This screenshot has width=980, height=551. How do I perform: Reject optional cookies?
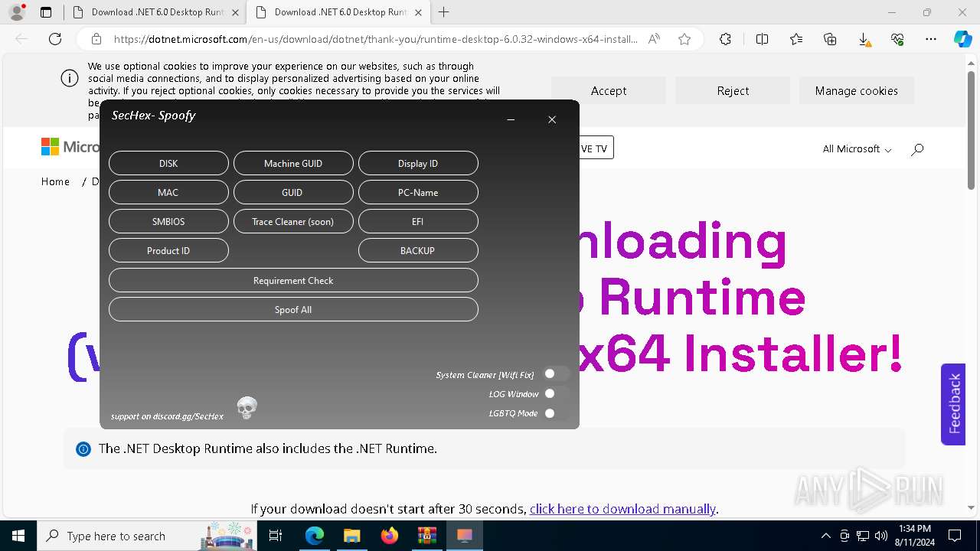coord(733,90)
